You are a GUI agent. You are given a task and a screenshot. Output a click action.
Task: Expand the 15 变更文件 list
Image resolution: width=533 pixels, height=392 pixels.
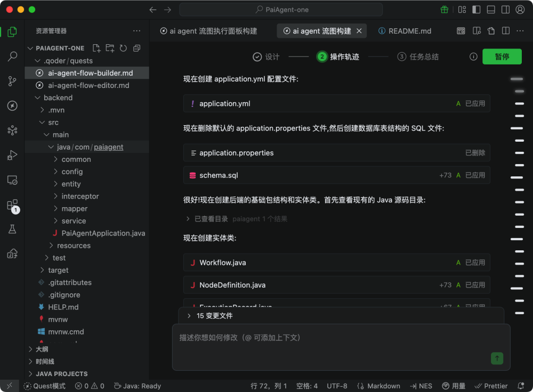(216, 315)
